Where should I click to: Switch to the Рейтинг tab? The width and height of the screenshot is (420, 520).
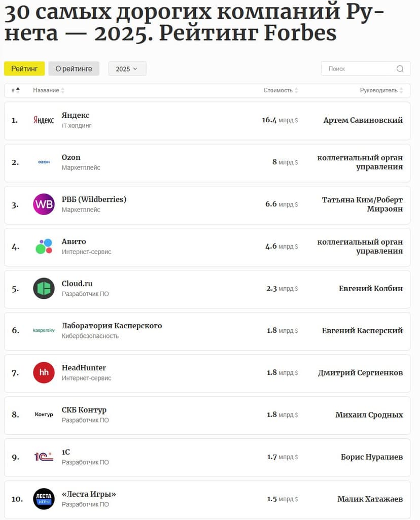[x=24, y=68]
